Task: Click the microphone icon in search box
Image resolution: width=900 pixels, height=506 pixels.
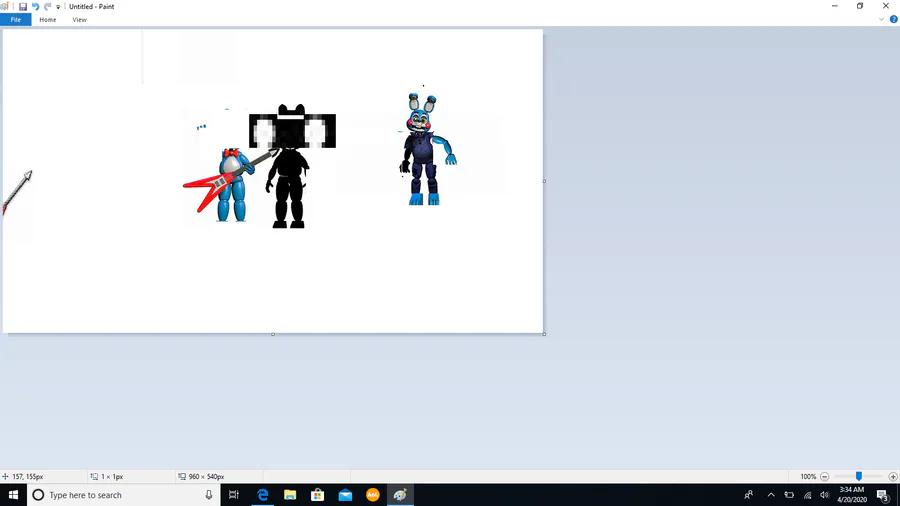Action: point(209,495)
